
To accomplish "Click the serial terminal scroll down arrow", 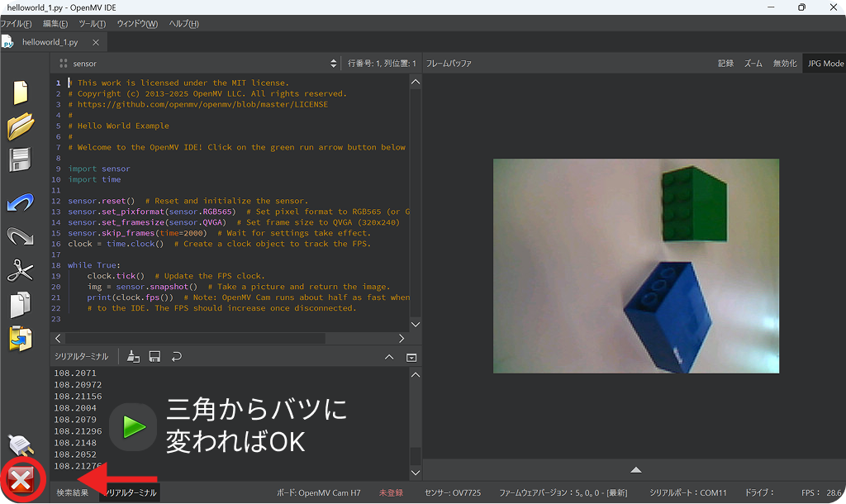I will pos(416,473).
